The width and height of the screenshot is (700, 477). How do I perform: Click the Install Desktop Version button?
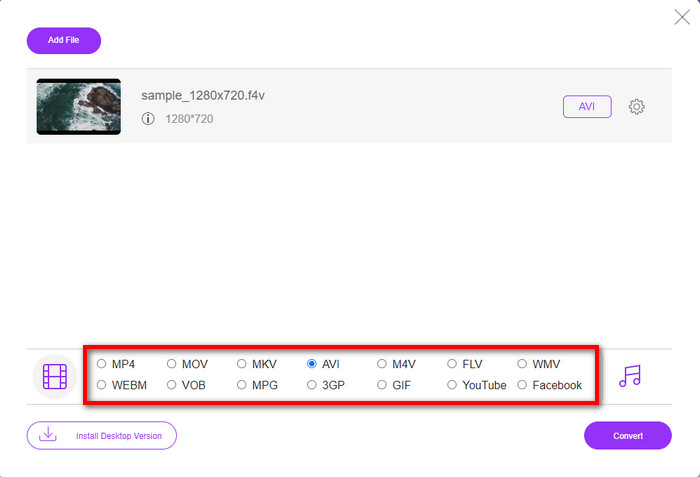(x=101, y=436)
